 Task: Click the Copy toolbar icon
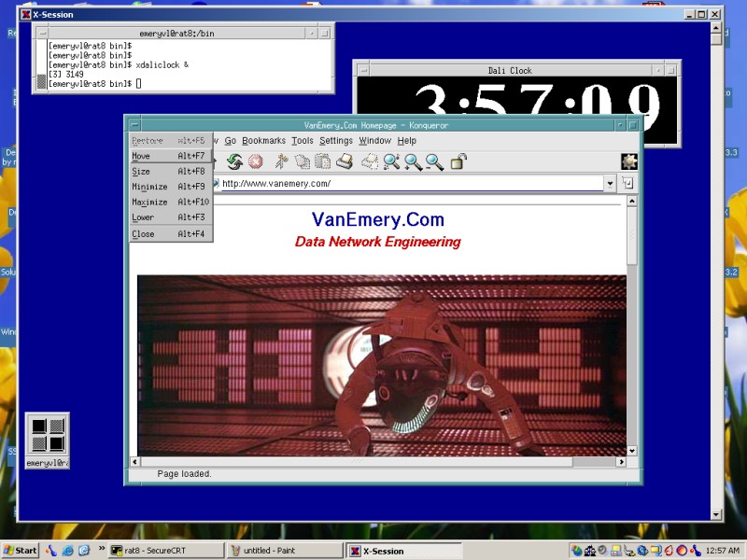click(x=302, y=162)
